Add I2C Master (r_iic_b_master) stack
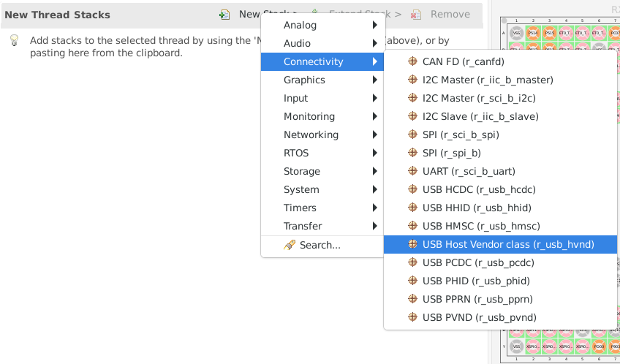 pyautogui.click(x=500, y=80)
